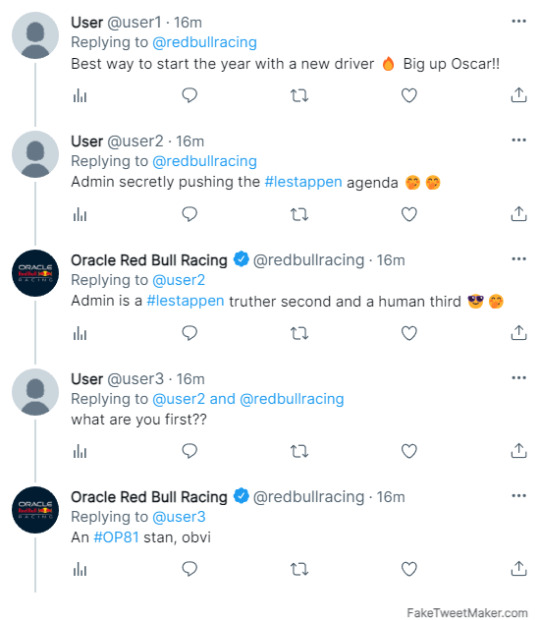The width and height of the screenshot is (540, 620).
Task: Retweet user2's #lestappen agenda tweet
Action: 299,214
